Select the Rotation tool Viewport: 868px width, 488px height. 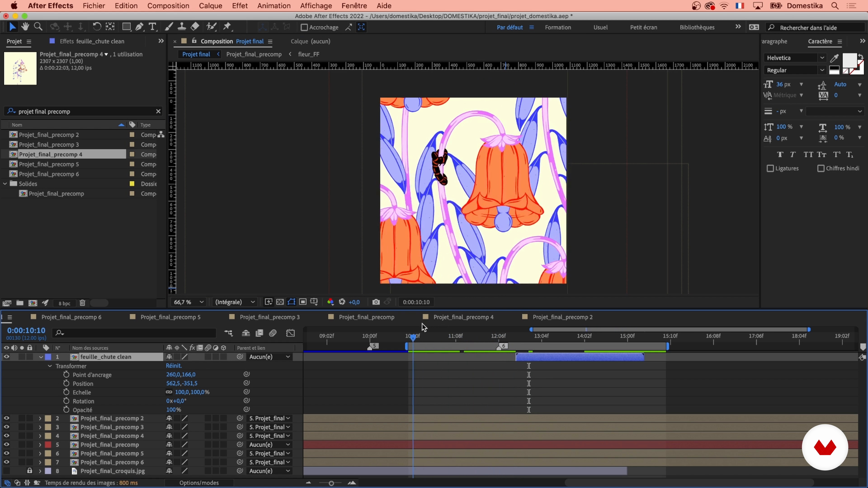coord(97,27)
